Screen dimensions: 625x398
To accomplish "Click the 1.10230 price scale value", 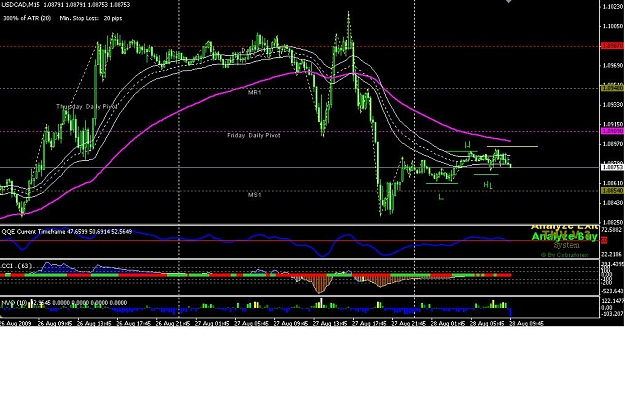I will click(x=613, y=7).
